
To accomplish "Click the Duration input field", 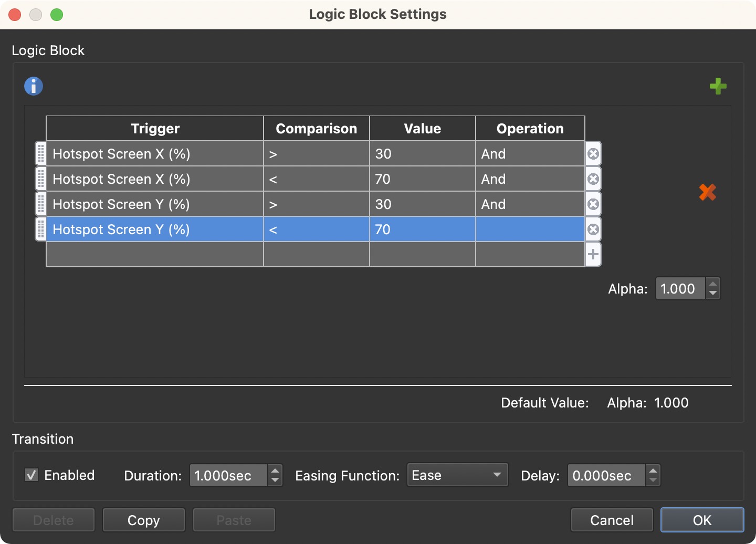I will point(228,475).
